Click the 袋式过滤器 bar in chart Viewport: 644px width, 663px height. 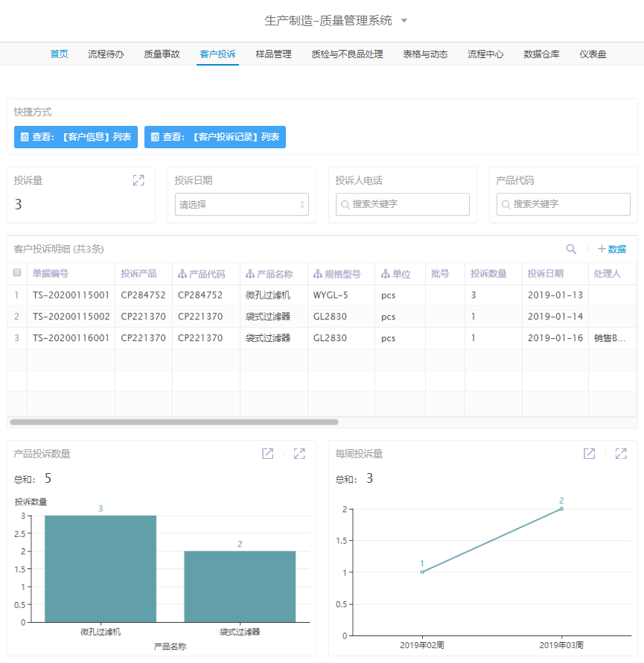coord(240,586)
